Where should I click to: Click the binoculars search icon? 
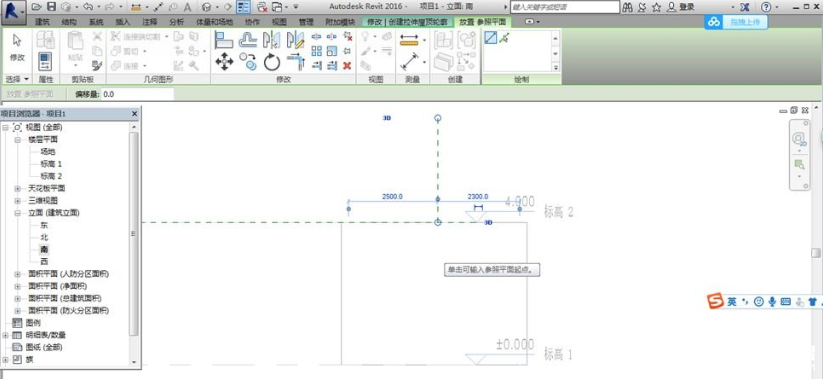(627, 7)
